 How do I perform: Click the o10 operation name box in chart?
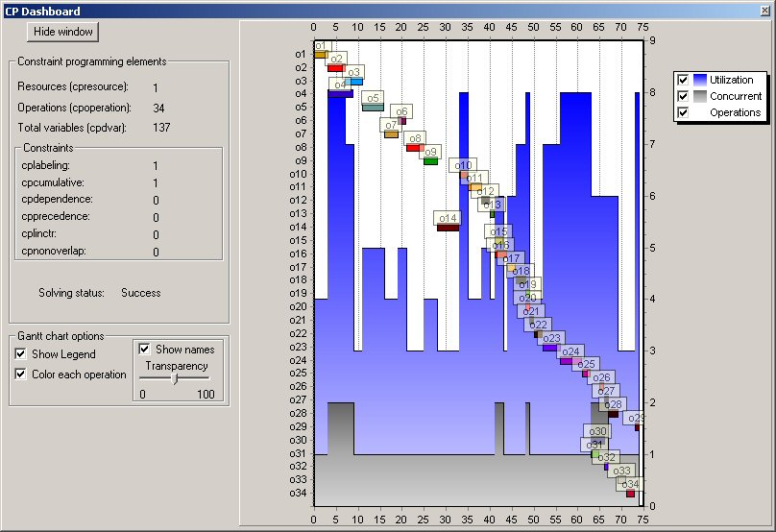[464, 165]
